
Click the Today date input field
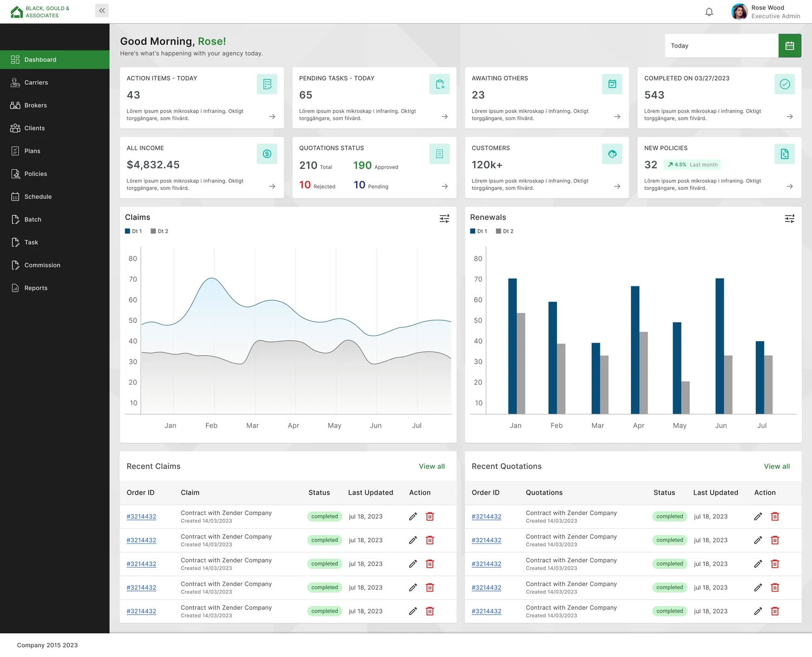tap(722, 46)
